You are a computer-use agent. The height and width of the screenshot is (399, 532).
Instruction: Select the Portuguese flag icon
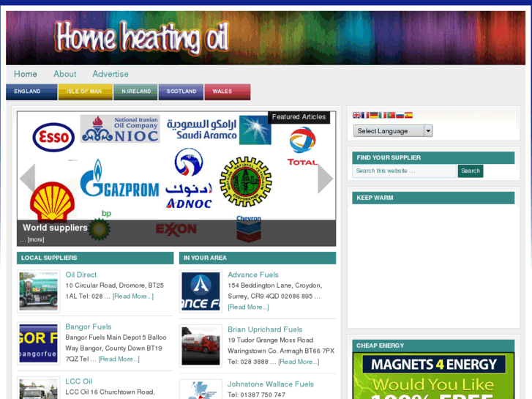[391, 115]
